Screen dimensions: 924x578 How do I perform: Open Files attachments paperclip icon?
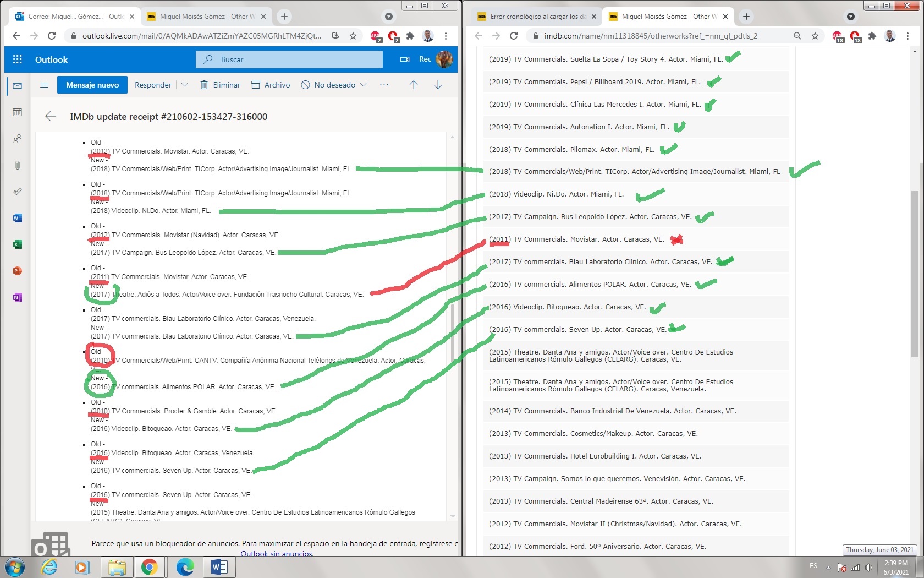coord(18,165)
